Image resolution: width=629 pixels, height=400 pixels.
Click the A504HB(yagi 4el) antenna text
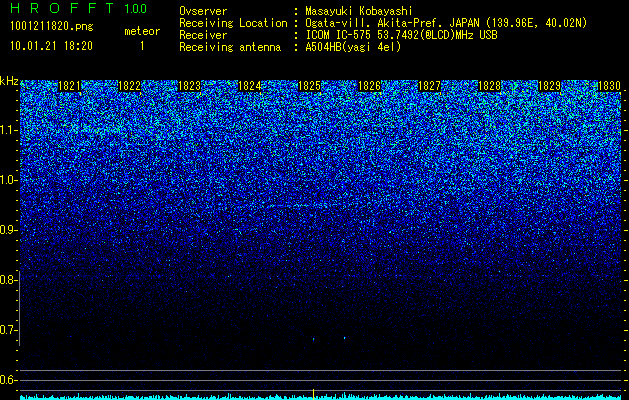pyautogui.click(x=353, y=47)
